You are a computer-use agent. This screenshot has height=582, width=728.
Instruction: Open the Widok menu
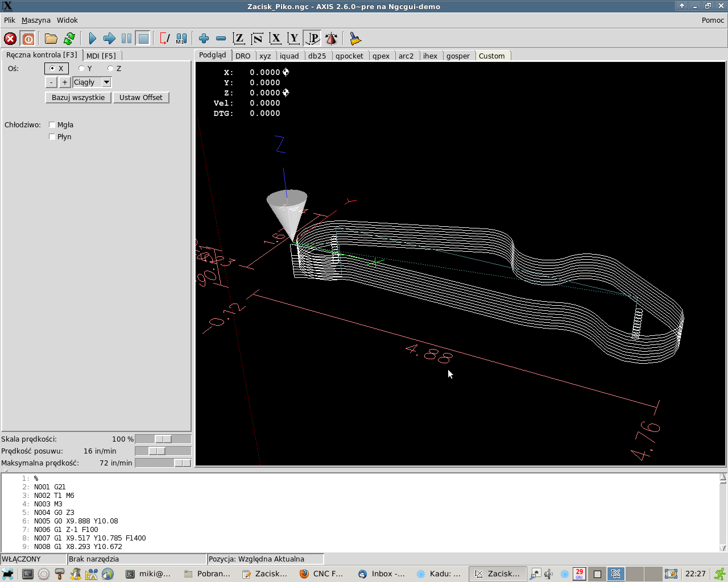[x=67, y=20]
